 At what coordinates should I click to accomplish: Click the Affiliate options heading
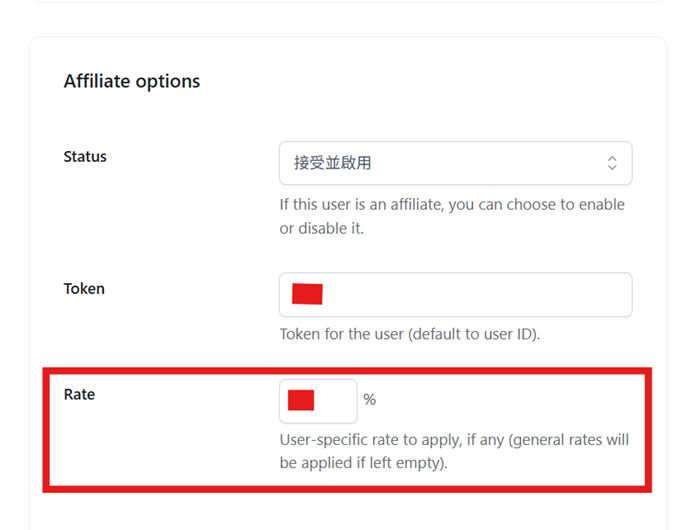[132, 82]
